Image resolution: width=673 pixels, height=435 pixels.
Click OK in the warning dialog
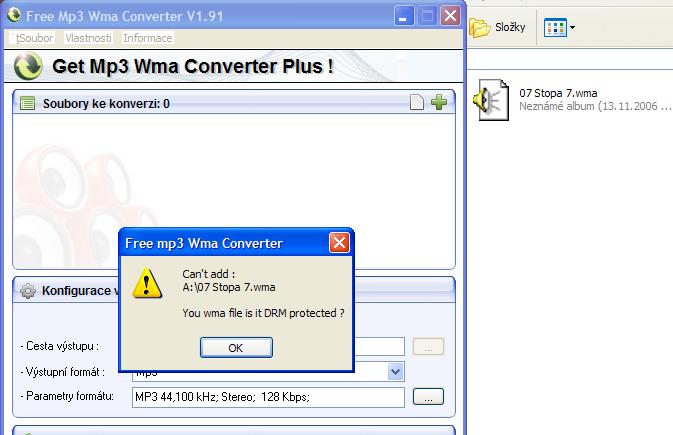(x=236, y=347)
